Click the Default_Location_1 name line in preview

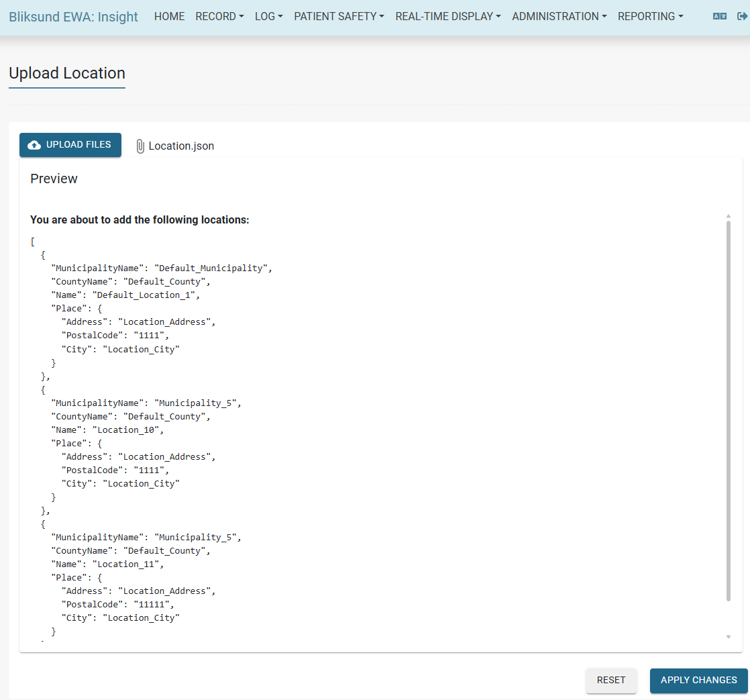126,295
